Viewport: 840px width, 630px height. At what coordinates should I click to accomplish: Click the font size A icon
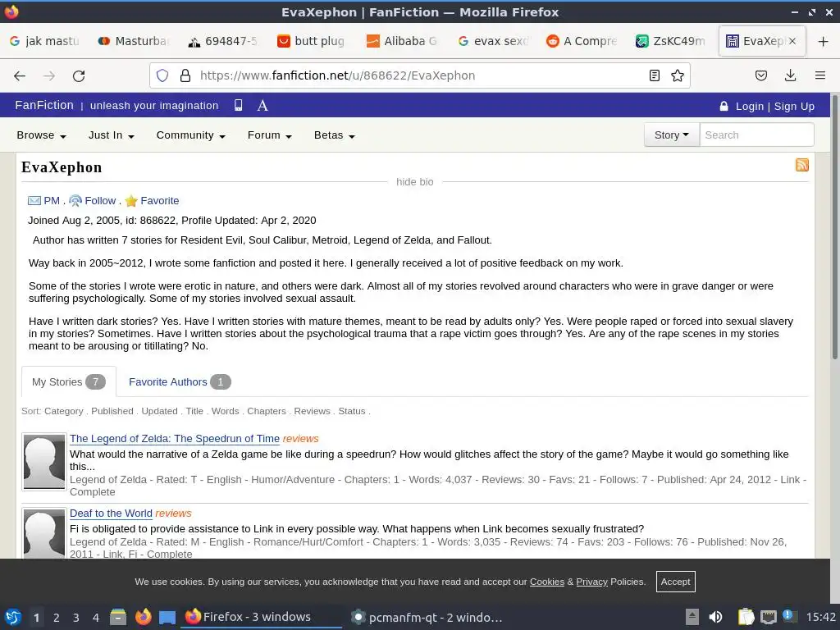[x=262, y=106]
